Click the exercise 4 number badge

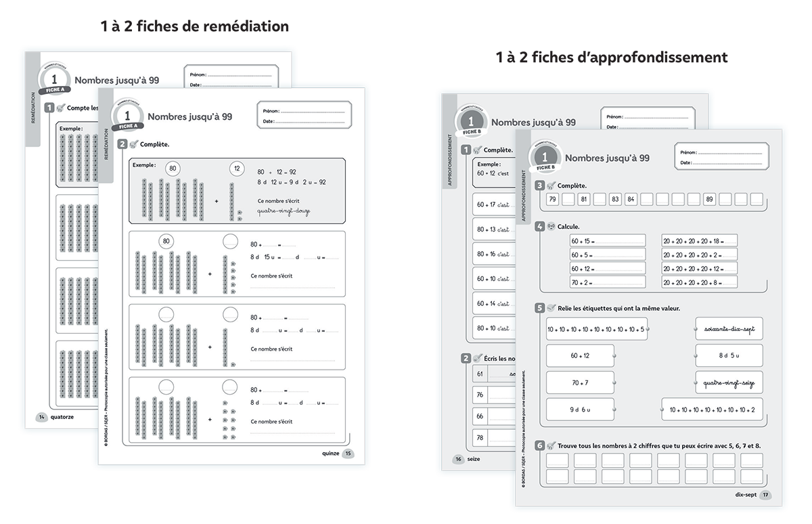539,227
